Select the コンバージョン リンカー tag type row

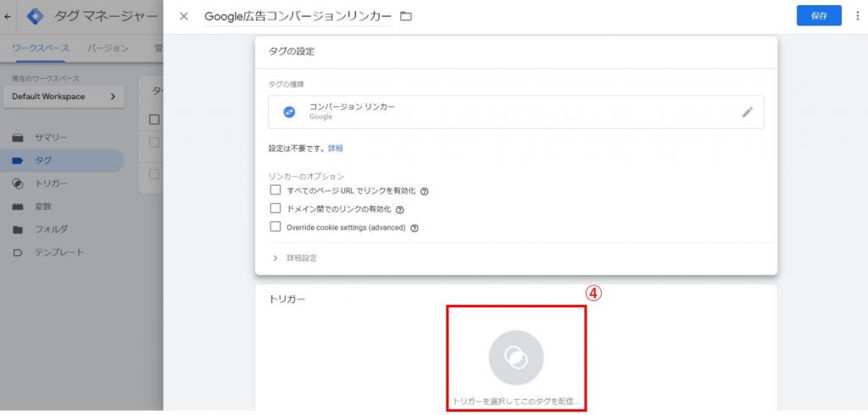pos(516,112)
